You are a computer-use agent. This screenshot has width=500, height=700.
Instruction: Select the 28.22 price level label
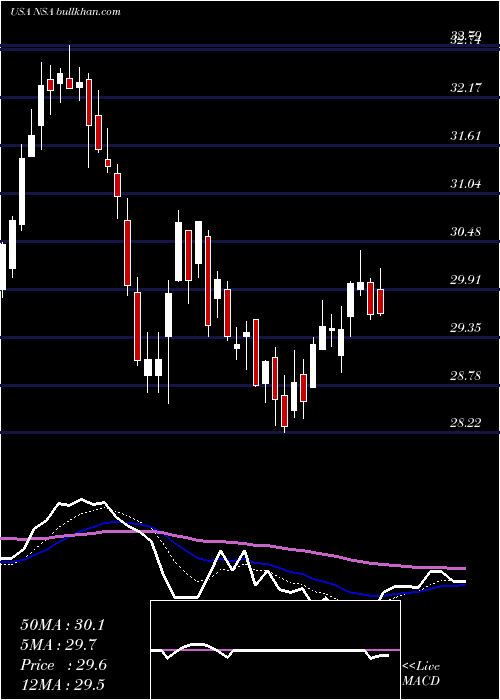pos(466,423)
